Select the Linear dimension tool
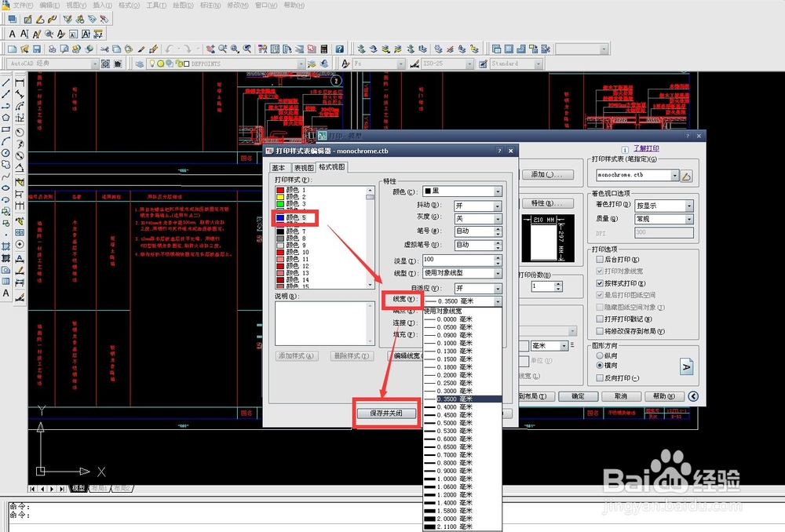The image size is (785, 532). pos(20,82)
